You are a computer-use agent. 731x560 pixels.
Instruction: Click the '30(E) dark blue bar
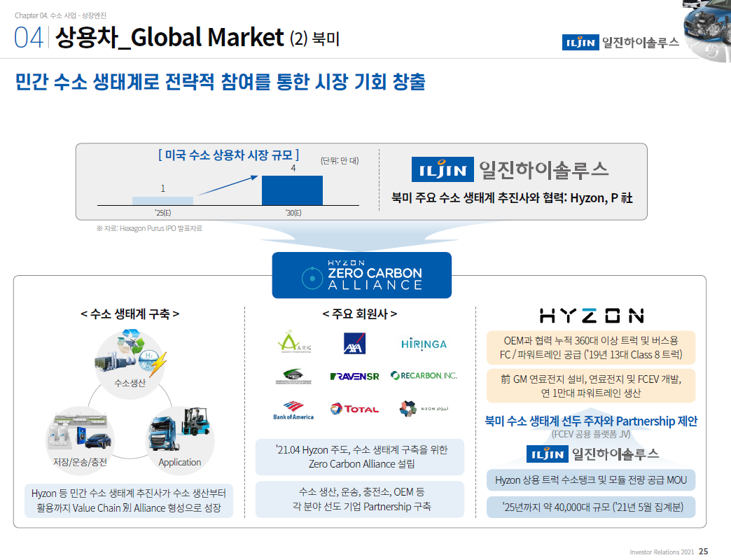point(292,190)
